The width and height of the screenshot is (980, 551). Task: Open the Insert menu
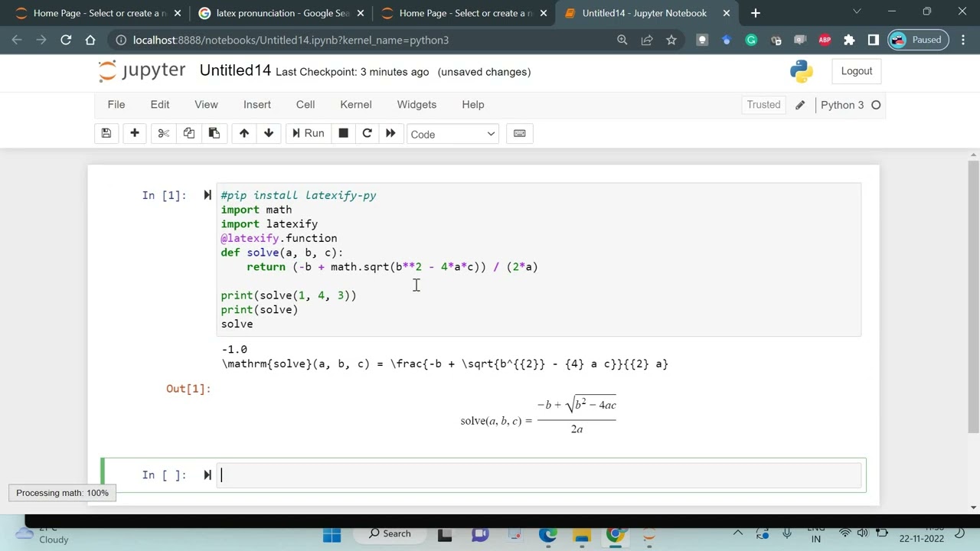[257, 104]
